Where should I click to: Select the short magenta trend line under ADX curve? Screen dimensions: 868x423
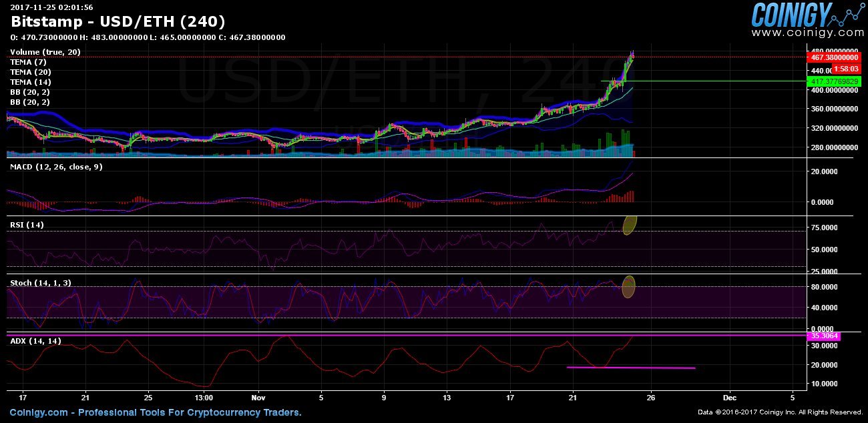(x=631, y=368)
